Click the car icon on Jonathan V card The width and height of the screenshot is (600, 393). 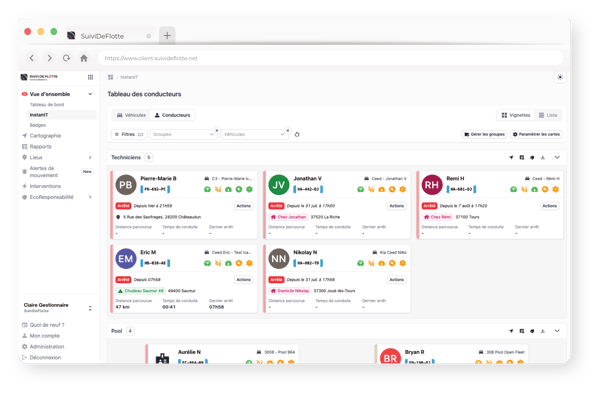[366, 179]
